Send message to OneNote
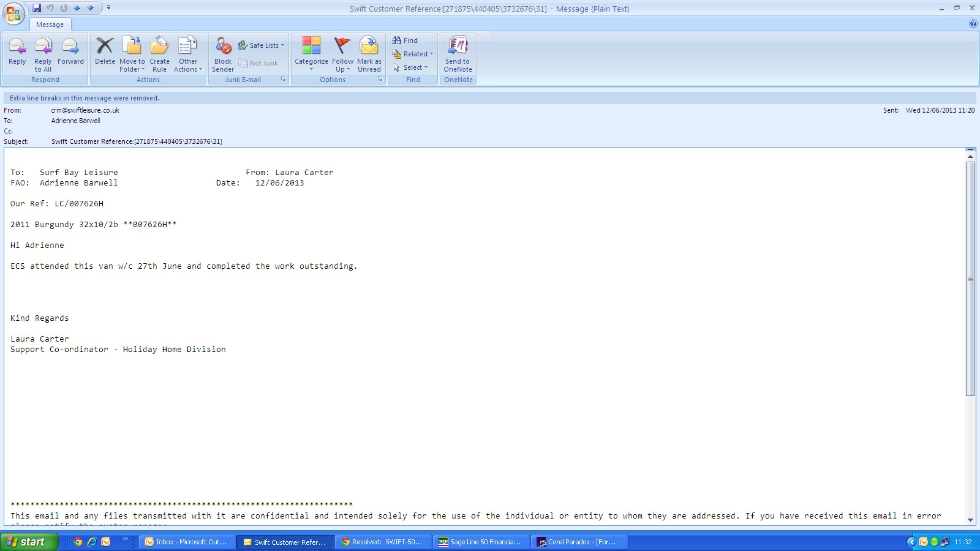 tap(458, 53)
